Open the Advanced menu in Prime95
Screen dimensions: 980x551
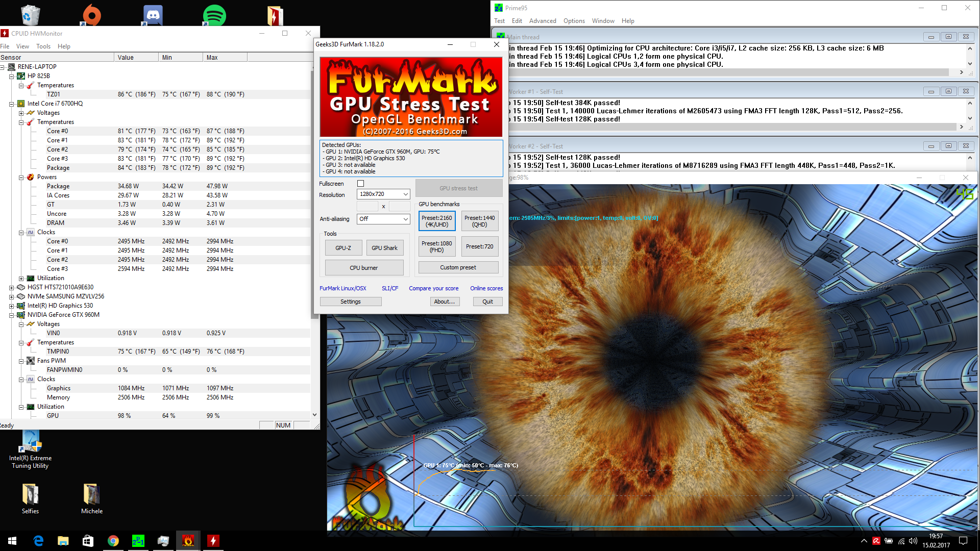pyautogui.click(x=542, y=21)
